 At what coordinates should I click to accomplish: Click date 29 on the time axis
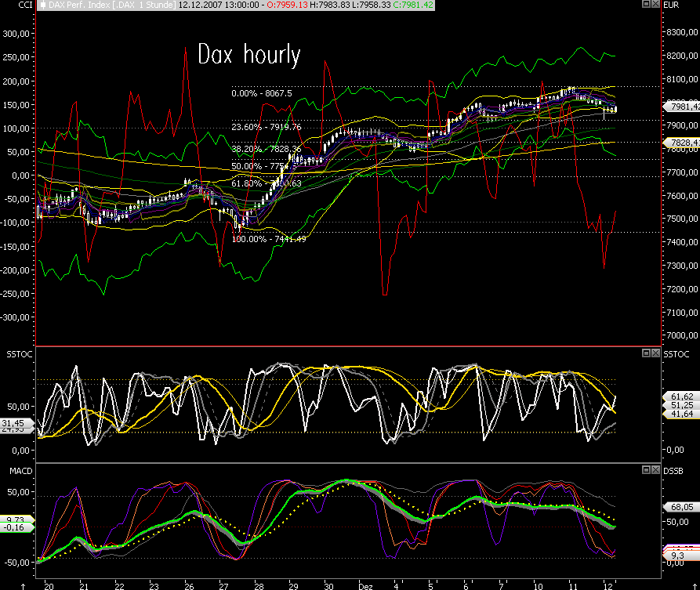(x=293, y=586)
